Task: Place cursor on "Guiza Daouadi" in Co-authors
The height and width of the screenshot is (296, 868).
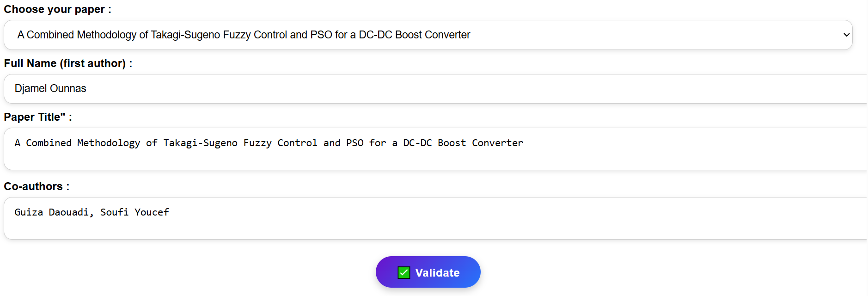Action: [52, 212]
